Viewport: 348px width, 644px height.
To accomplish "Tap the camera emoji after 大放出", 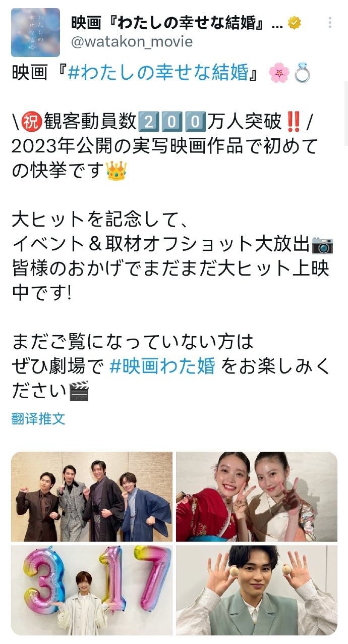I will pos(322,245).
